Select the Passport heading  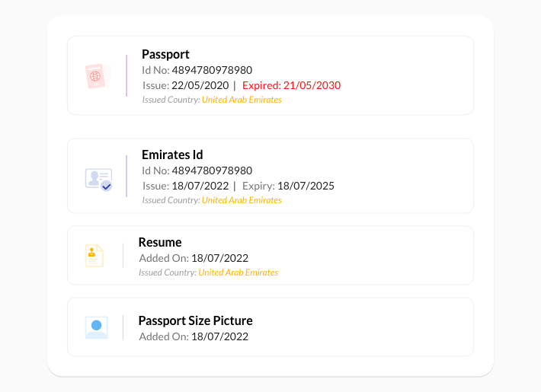[x=165, y=55]
